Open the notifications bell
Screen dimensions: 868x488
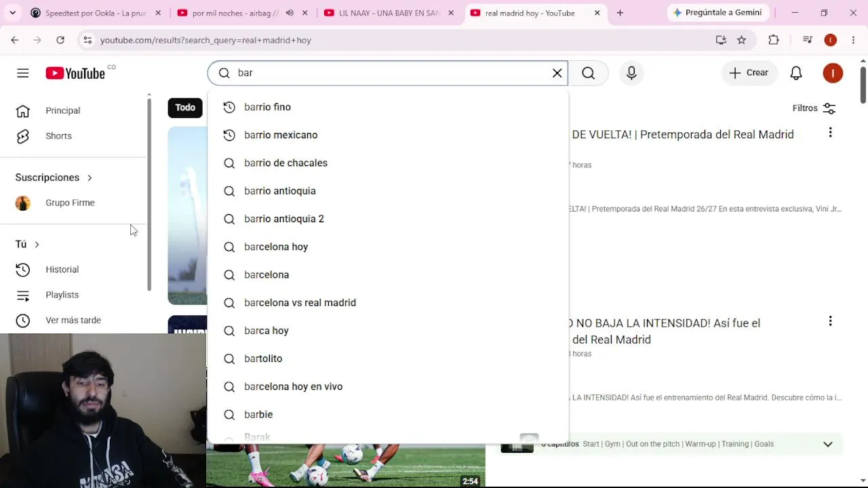[796, 73]
